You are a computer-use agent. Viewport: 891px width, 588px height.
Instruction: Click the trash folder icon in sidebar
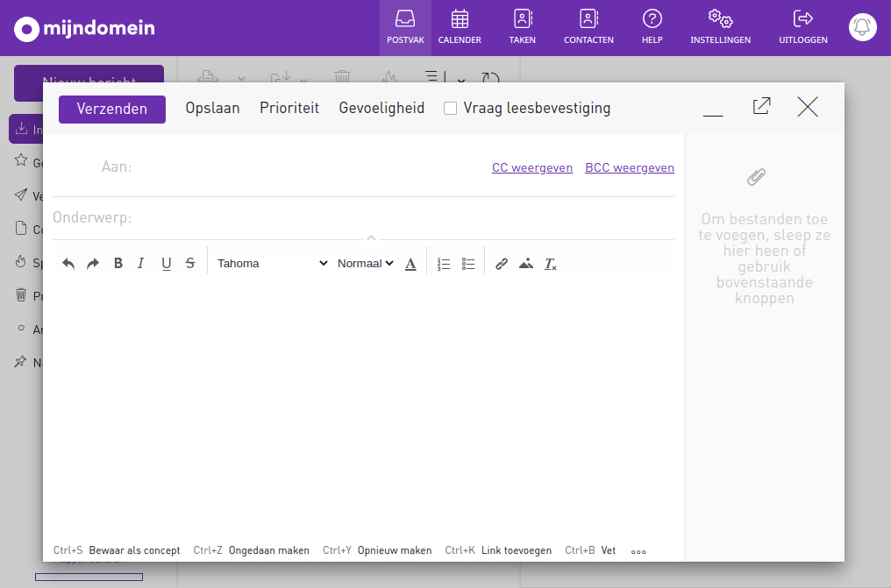pyautogui.click(x=21, y=294)
